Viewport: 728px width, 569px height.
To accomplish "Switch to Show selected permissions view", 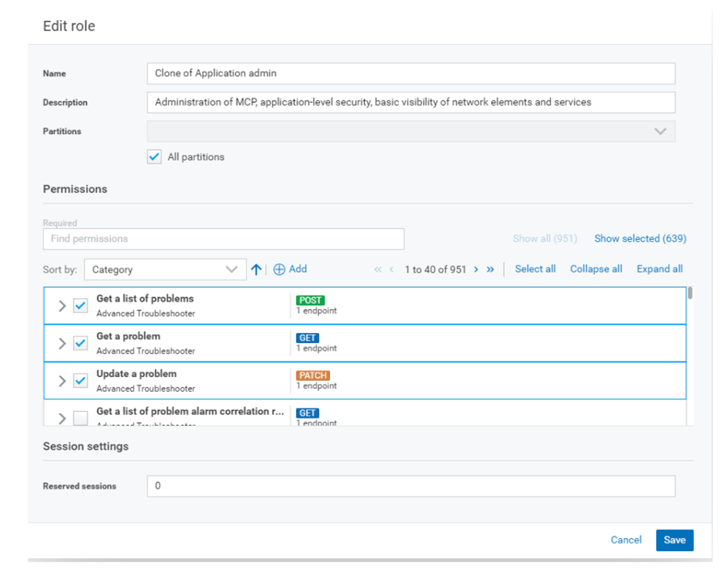I will click(x=640, y=238).
